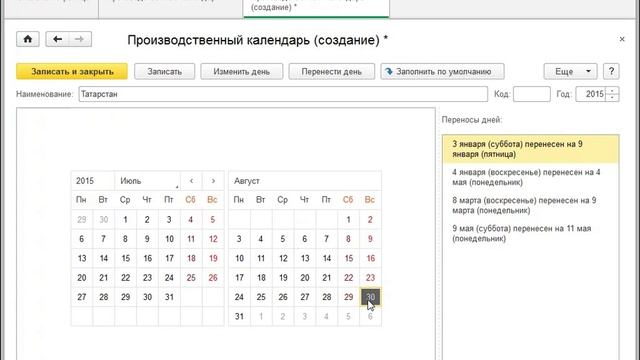This screenshot has width=640, height=360.
Task: Click 'Перенести день' button
Action: pyautogui.click(x=331, y=71)
